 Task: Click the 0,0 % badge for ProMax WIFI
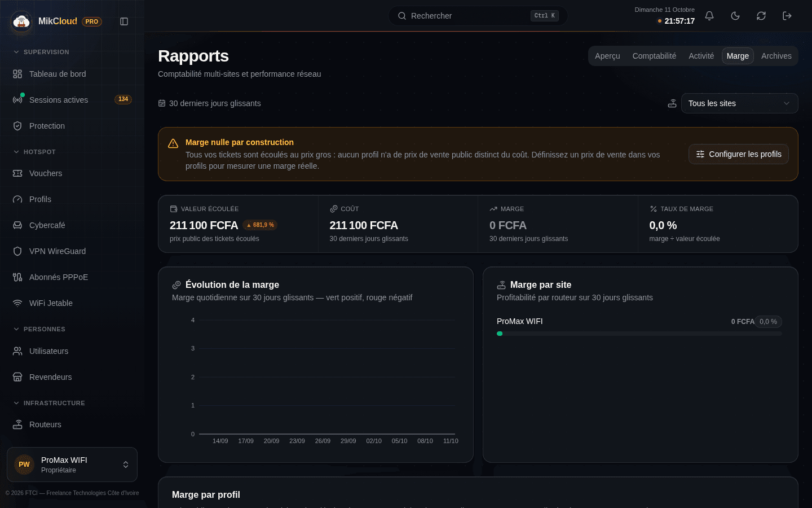click(x=768, y=322)
